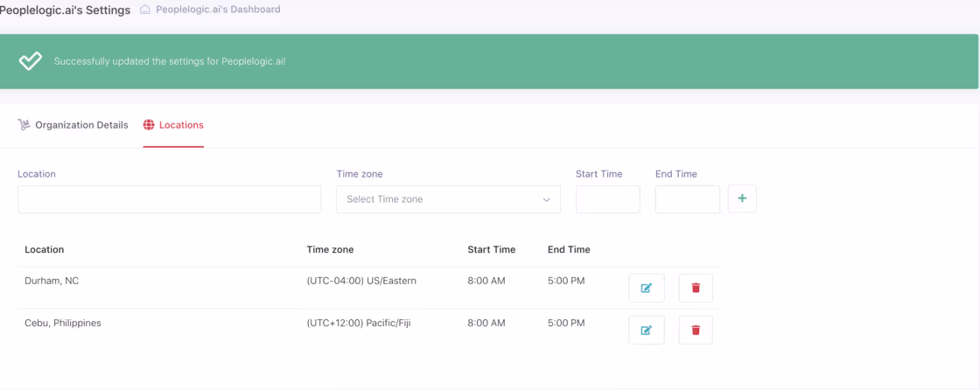Open the Select Time zone dropdown

pyautogui.click(x=448, y=199)
